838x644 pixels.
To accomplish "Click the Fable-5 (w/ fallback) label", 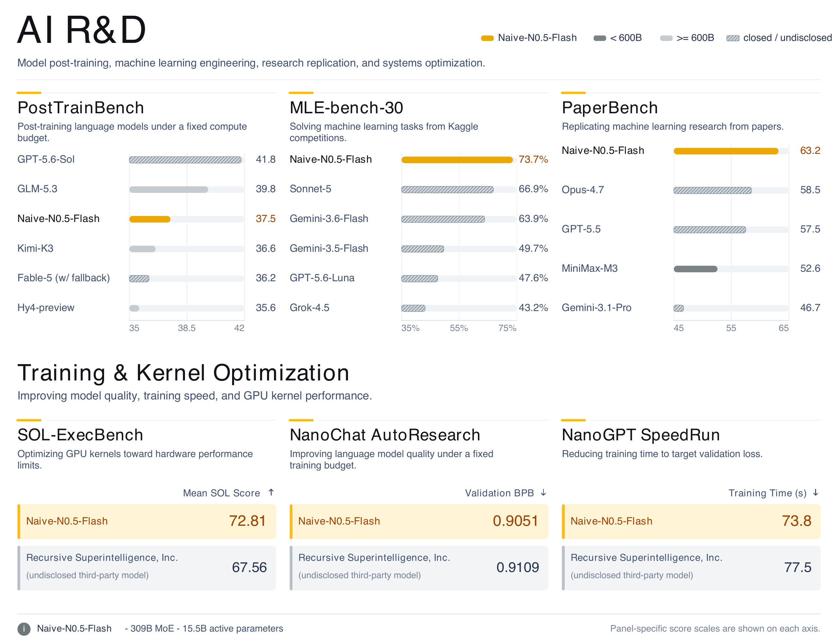I will click(x=64, y=278).
